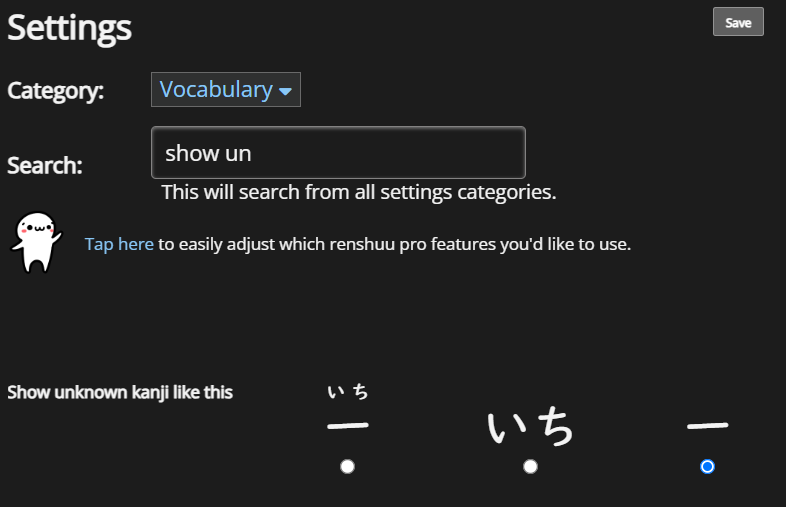Click the caret arrow beside Vocabulary
Viewport: 786px width, 507px height.
[285, 91]
